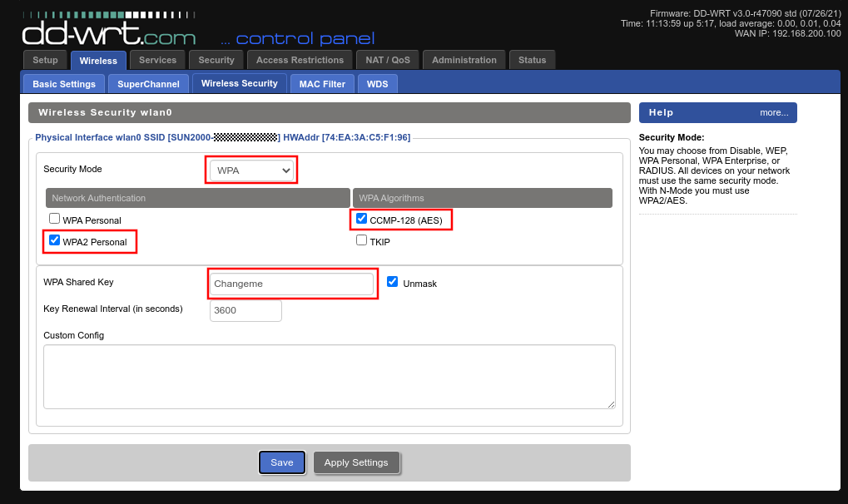Click inside the Custom Config text area

pyautogui.click(x=330, y=377)
